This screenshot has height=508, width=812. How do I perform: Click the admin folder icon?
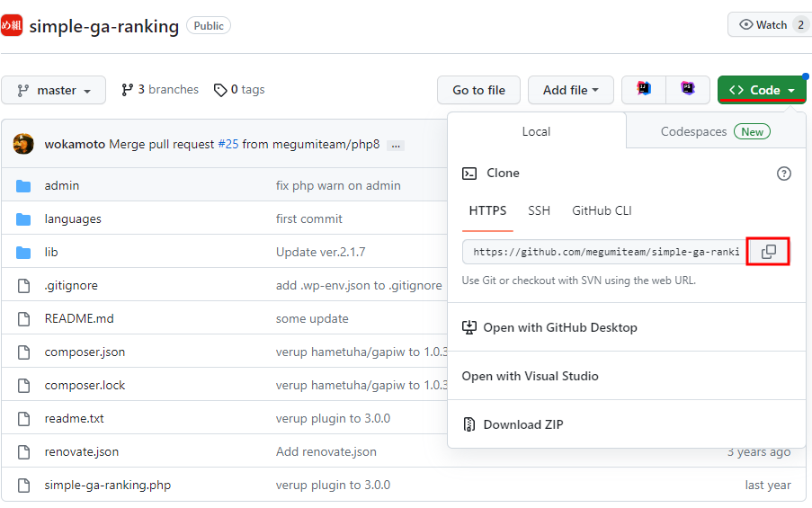pos(23,186)
